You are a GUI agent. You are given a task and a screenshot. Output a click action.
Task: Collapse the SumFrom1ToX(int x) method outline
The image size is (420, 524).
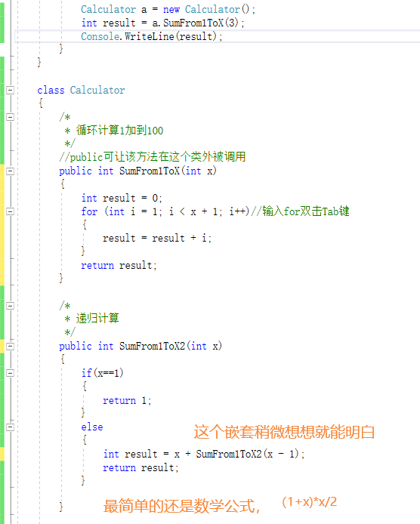(x=11, y=171)
